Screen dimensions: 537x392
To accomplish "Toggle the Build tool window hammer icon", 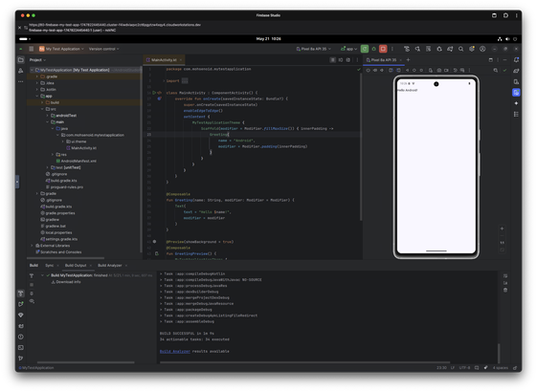I will [21, 294].
